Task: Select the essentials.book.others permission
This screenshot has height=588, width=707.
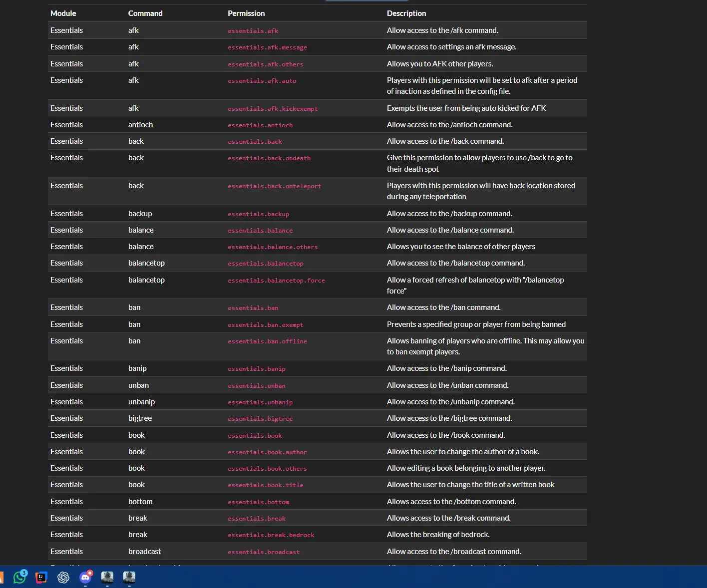Action: 267,469
